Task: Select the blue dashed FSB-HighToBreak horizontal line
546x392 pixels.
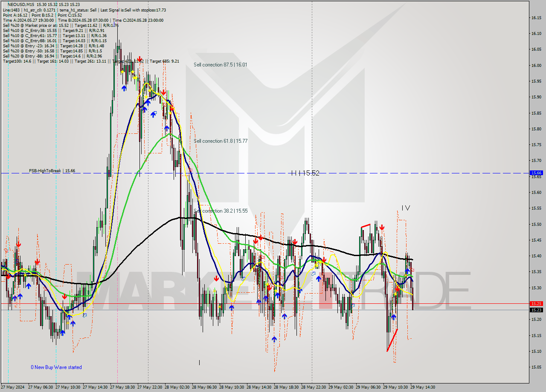Action: (x=264, y=173)
